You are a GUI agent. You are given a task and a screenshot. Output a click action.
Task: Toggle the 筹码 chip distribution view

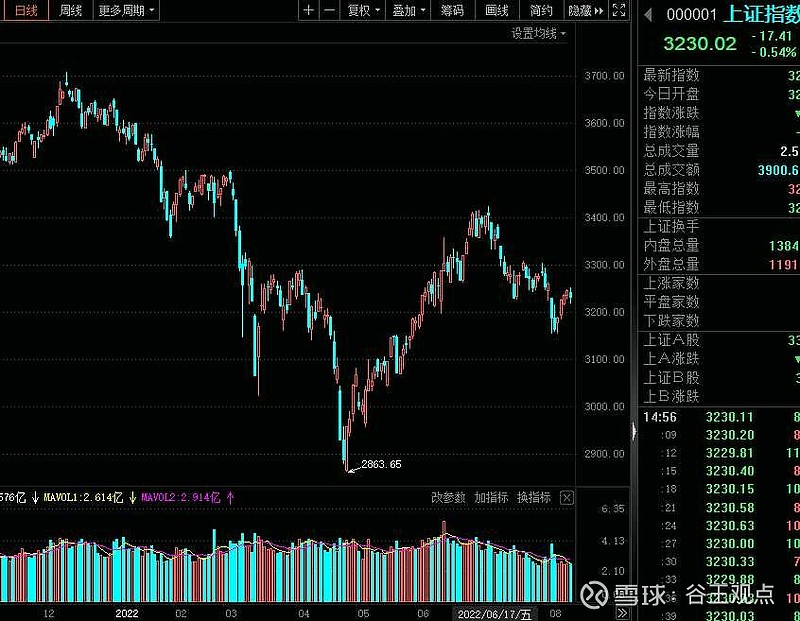click(452, 10)
